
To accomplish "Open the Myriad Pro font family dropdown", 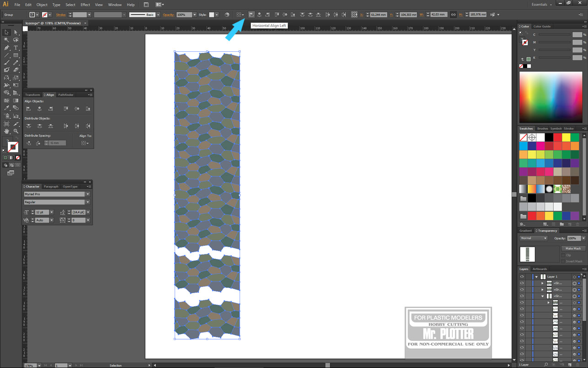I will pyautogui.click(x=87, y=194).
